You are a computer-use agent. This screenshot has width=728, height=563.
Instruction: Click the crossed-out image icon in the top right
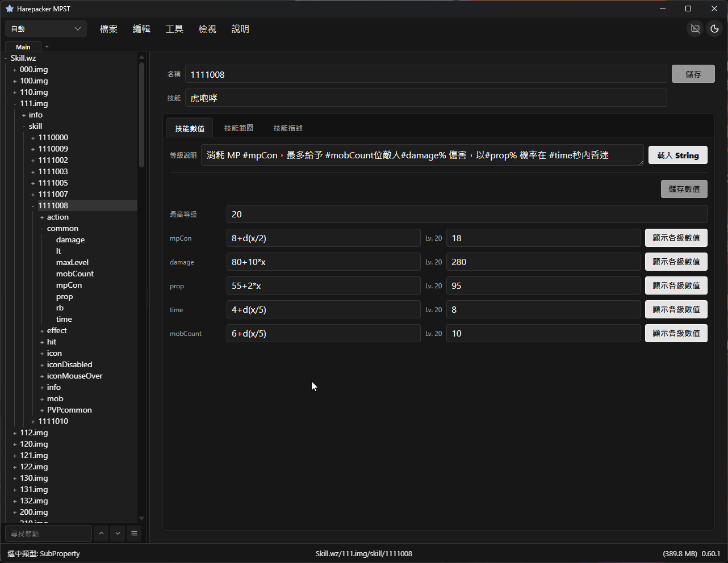pyautogui.click(x=695, y=28)
